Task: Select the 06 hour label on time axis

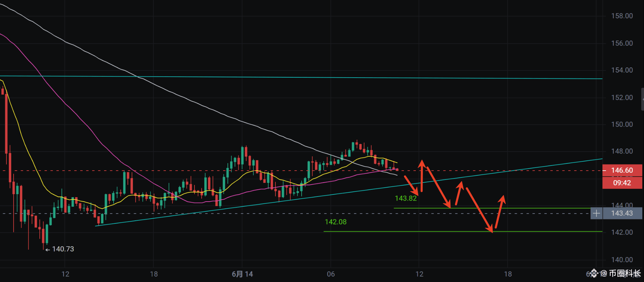Action: click(x=331, y=274)
